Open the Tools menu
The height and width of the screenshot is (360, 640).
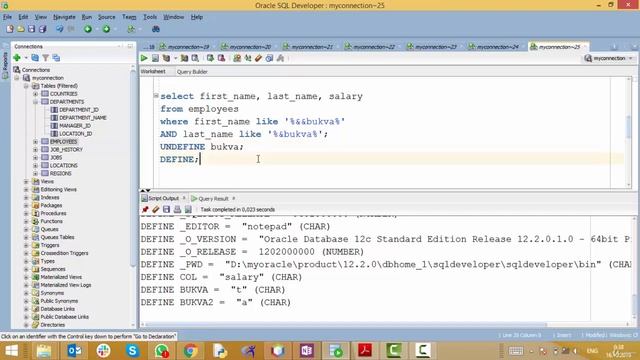(150, 17)
